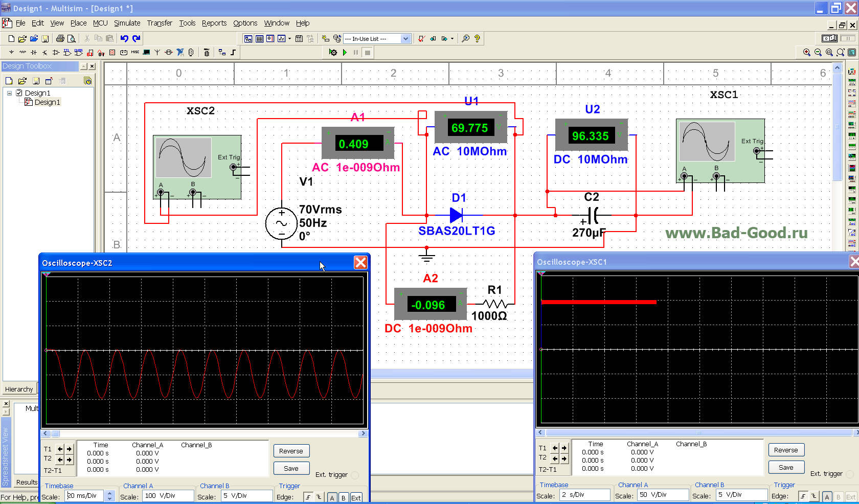859x504 pixels.
Task: Place an electromechanical component
Action: [x=169, y=52]
